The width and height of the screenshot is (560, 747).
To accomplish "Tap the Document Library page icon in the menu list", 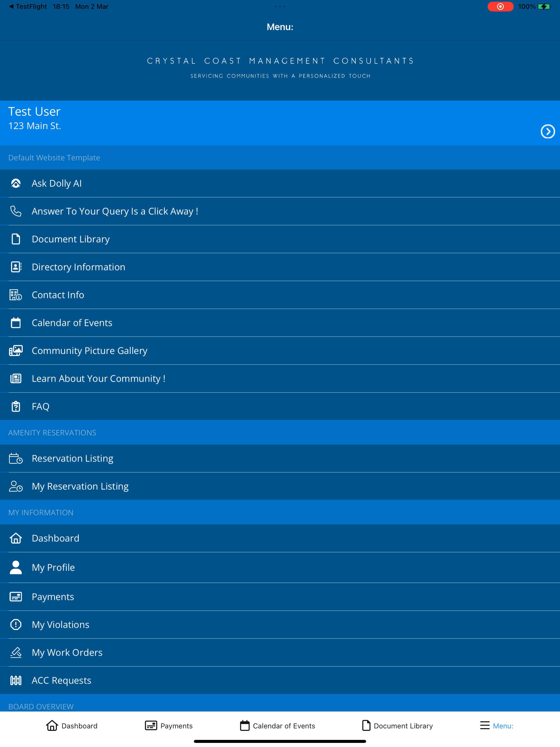I will tap(16, 239).
